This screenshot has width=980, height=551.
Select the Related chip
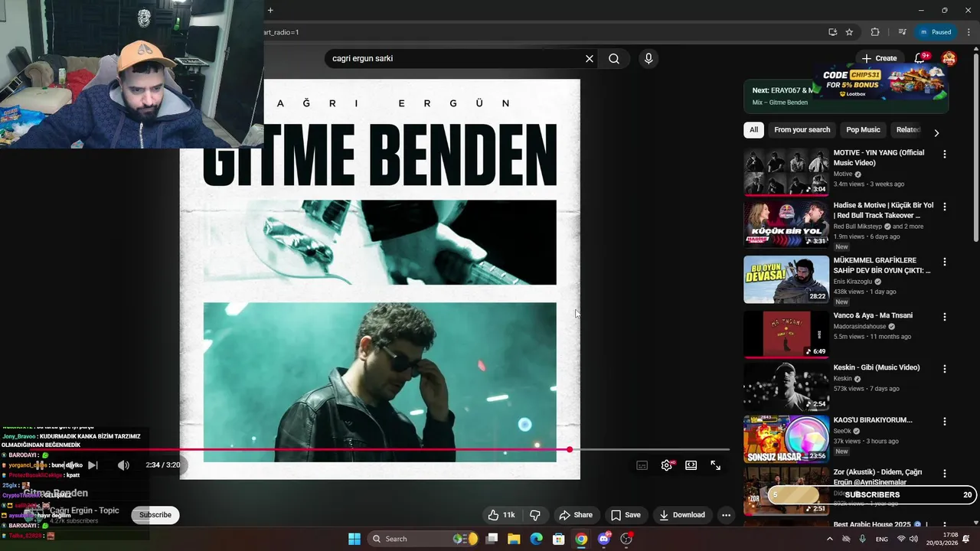[908, 130]
